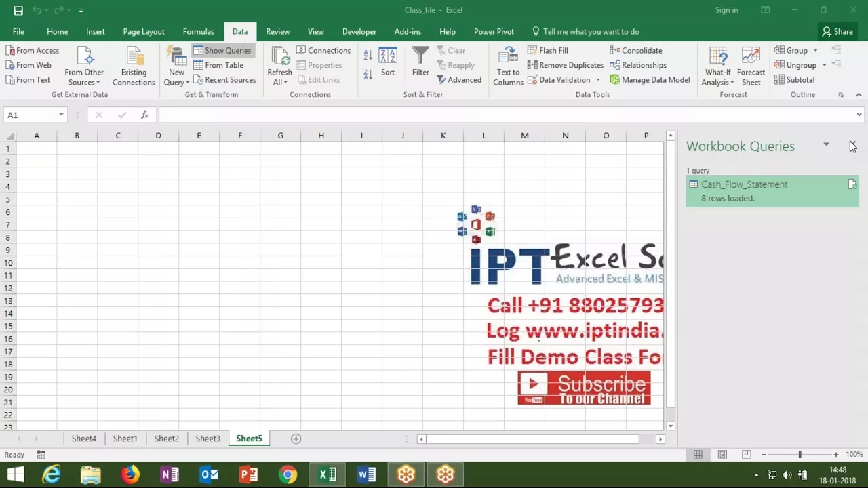Create a Forecast Sheet

click(x=751, y=66)
